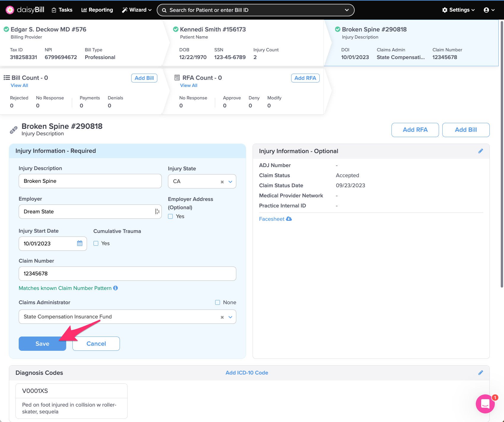Enable the Cumulative Trauma Yes checkbox
Image resolution: width=504 pixels, height=422 pixels.
(x=96, y=243)
